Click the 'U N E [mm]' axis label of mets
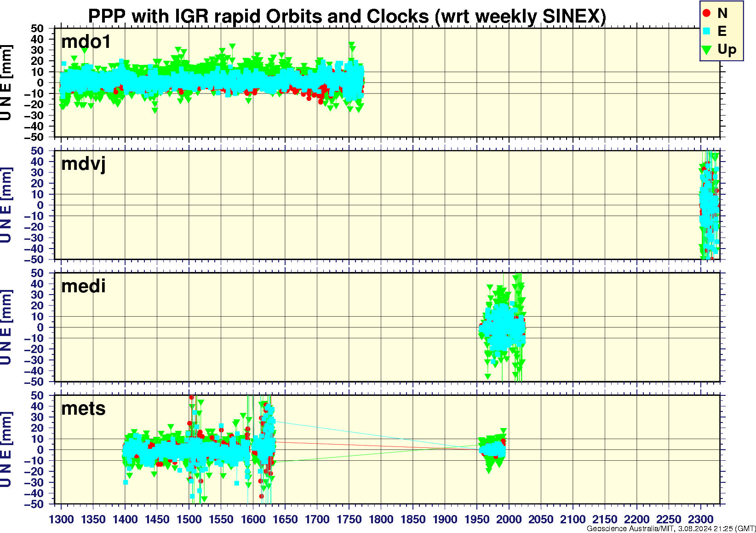 coord(6,450)
